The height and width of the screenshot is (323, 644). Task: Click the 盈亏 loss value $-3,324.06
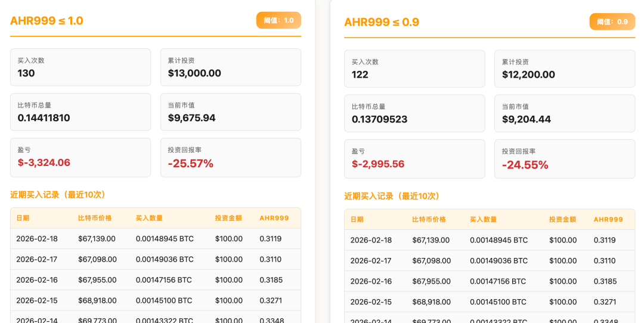(x=44, y=162)
